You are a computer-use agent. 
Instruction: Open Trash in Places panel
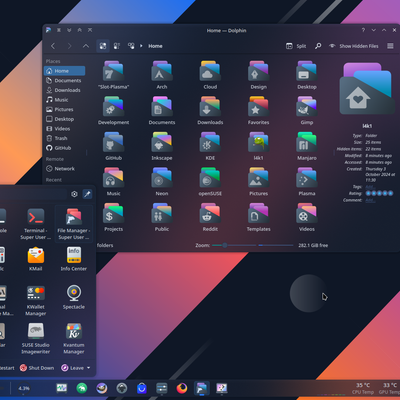[64, 138]
